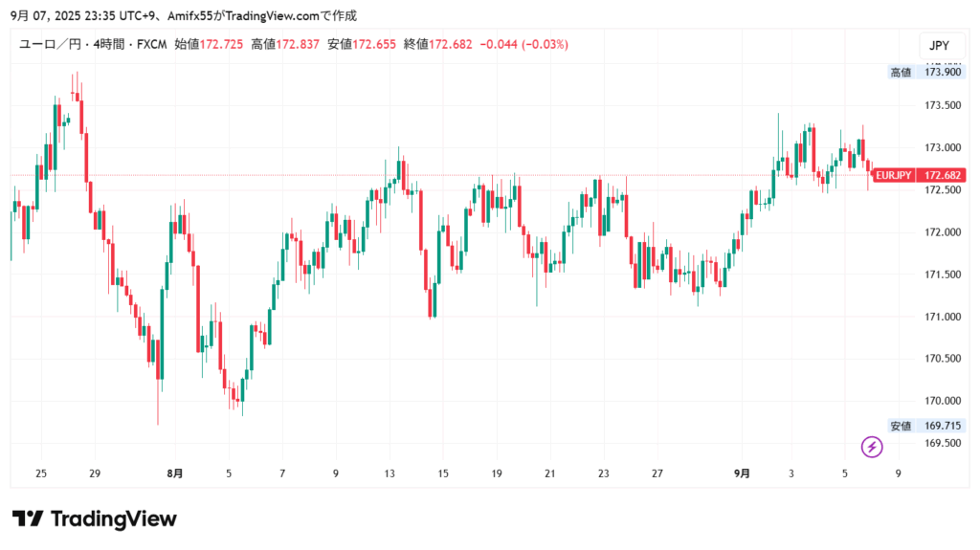Click the 8月 label on the time axis
Image resolution: width=980 pixels, height=550 pixels.
[175, 473]
